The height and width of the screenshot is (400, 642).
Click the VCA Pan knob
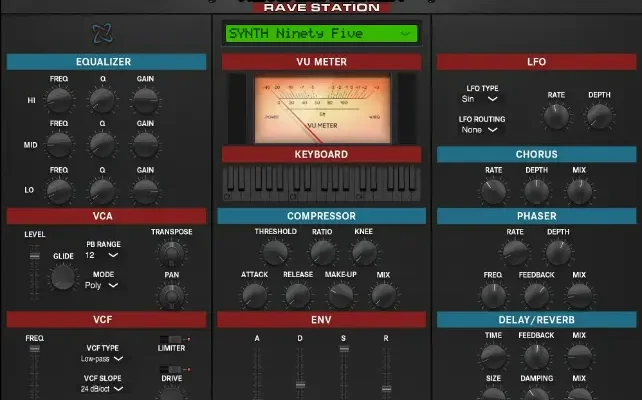pyautogui.click(x=171, y=295)
